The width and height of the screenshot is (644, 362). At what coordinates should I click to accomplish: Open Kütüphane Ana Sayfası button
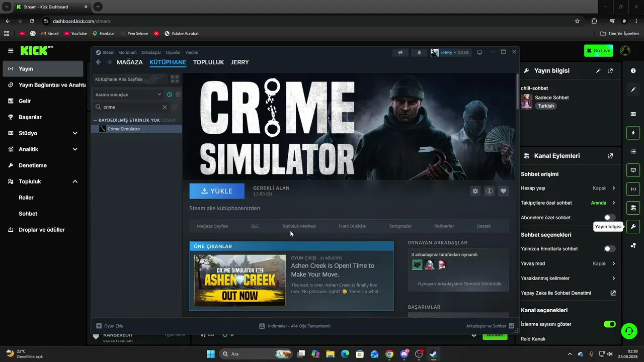[x=130, y=79]
